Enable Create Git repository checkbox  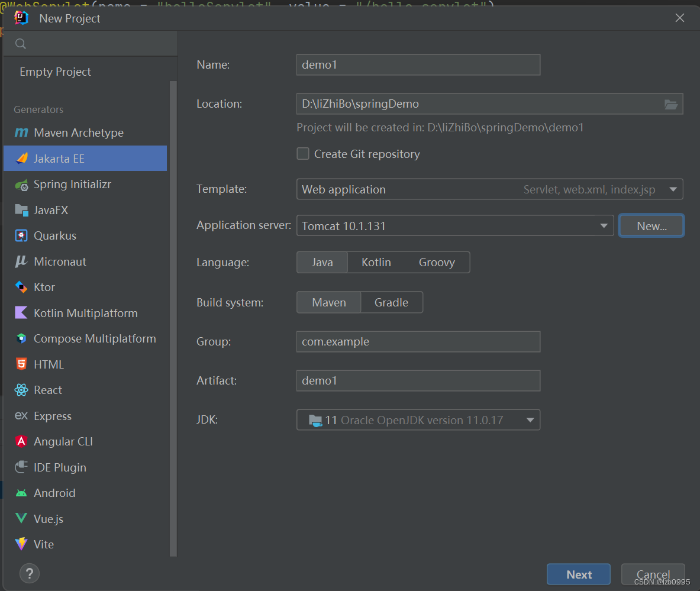pyautogui.click(x=303, y=154)
